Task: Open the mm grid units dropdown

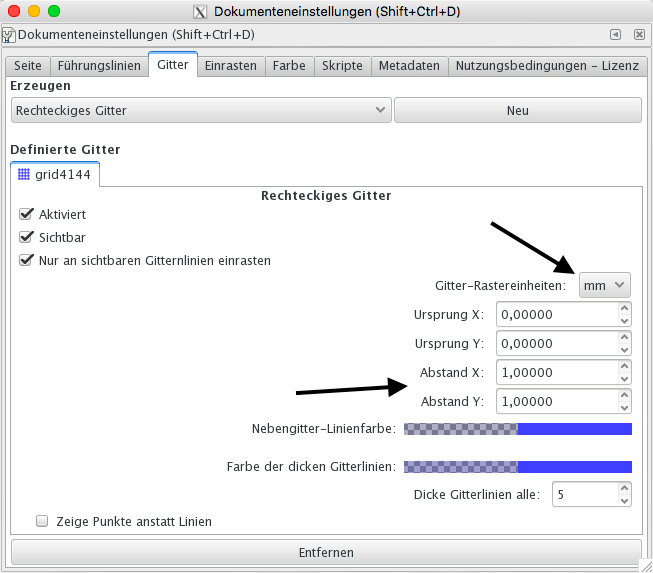Action: pyautogui.click(x=604, y=286)
